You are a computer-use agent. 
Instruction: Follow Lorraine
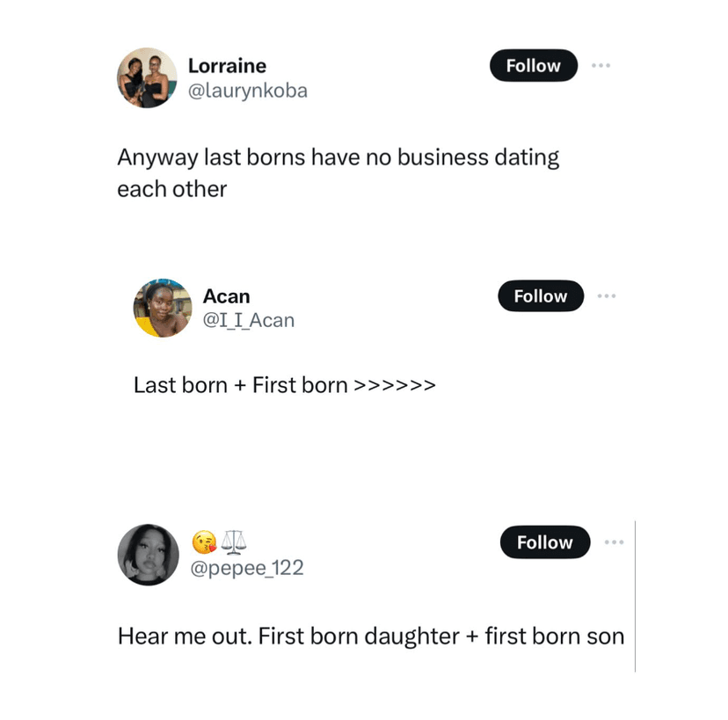(533, 66)
